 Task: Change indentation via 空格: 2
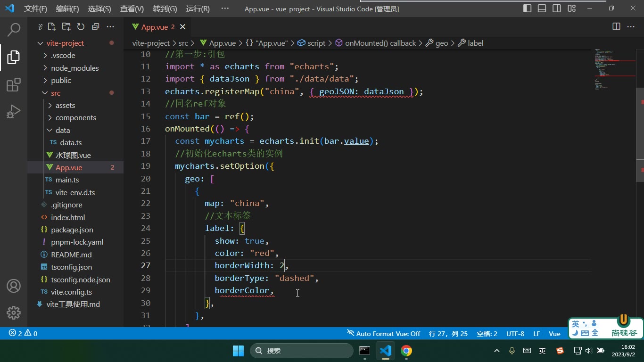click(487, 333)
